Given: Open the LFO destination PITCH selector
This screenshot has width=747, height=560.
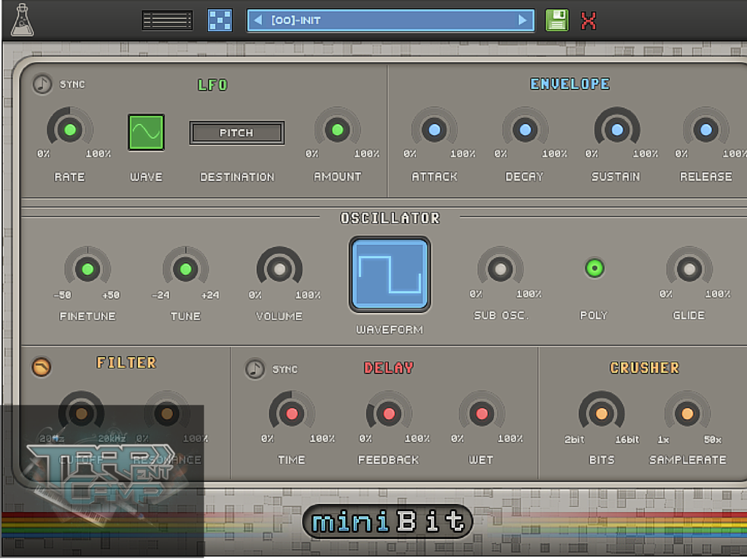Looking at the screenshot, I should (236, 133).
